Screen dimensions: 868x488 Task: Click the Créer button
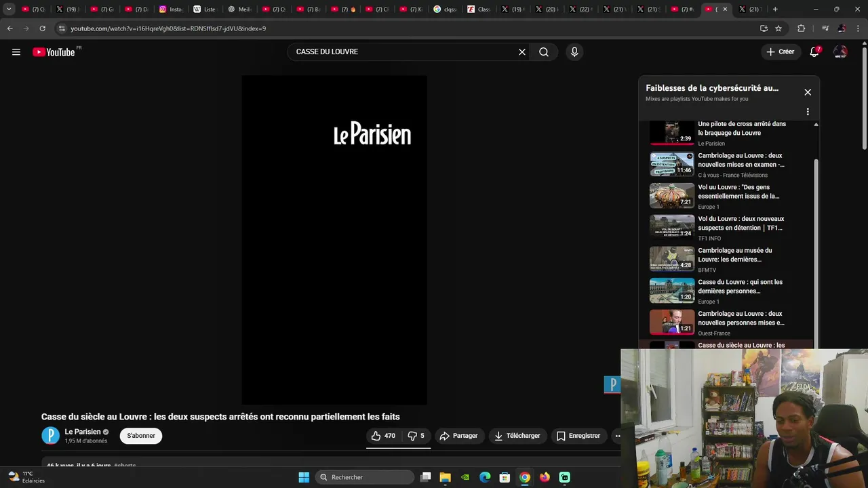780,52
